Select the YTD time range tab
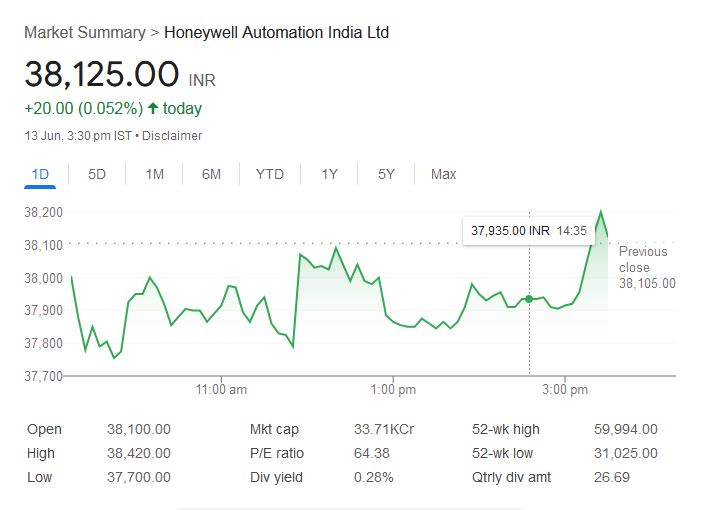The height and width of the screenshot is (510, 713). pyautogui.click(x=270, y=174)
